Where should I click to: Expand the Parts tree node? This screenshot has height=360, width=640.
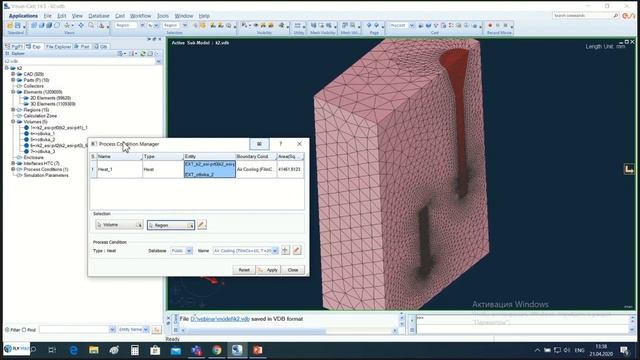[13, 80]
